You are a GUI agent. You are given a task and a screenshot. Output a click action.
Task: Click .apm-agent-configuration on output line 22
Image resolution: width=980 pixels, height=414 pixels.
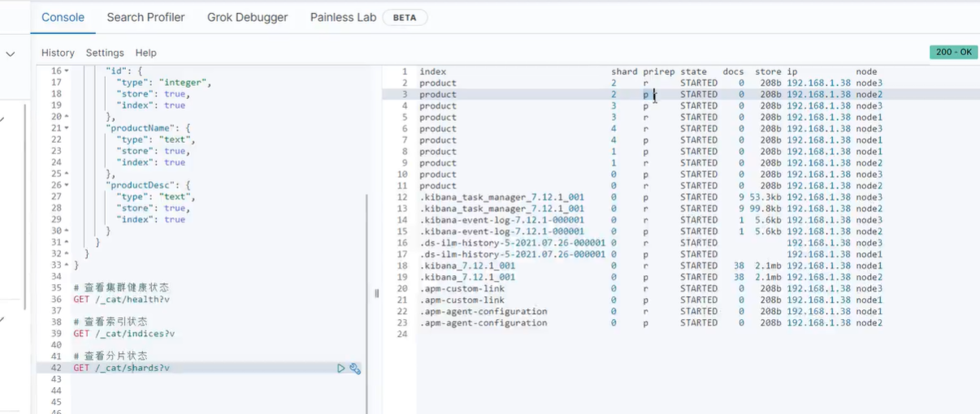click(x=483, y=311)
